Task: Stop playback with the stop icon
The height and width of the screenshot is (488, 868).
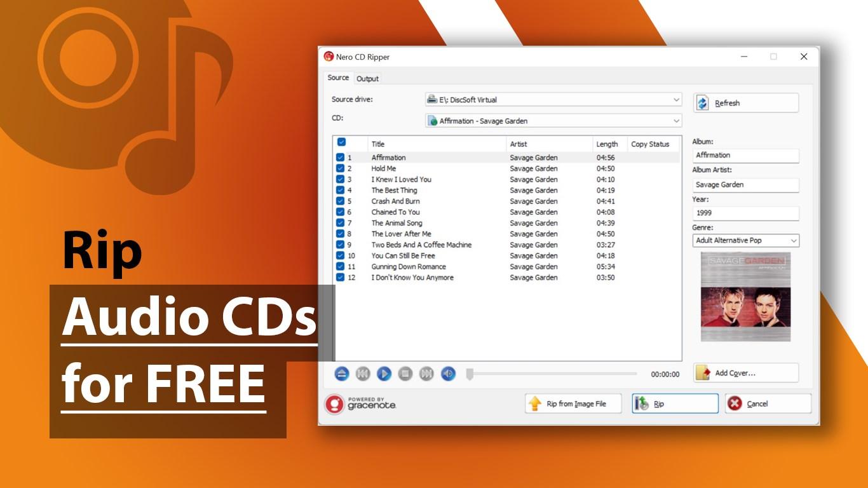Action: pos(405,374)
